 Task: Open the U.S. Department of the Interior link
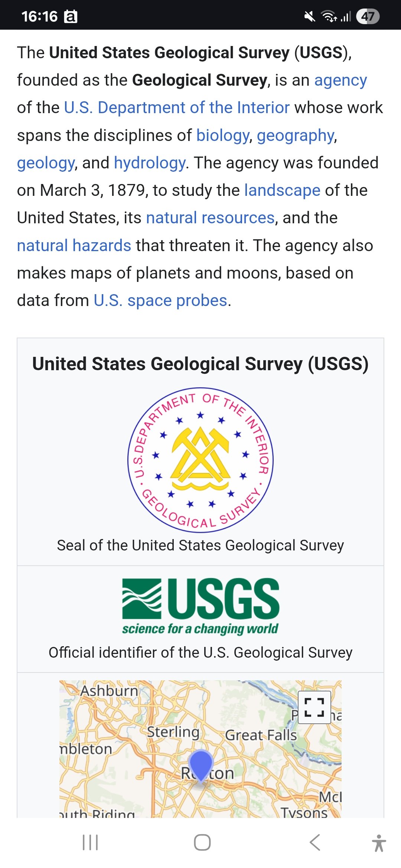click(177, 108)
